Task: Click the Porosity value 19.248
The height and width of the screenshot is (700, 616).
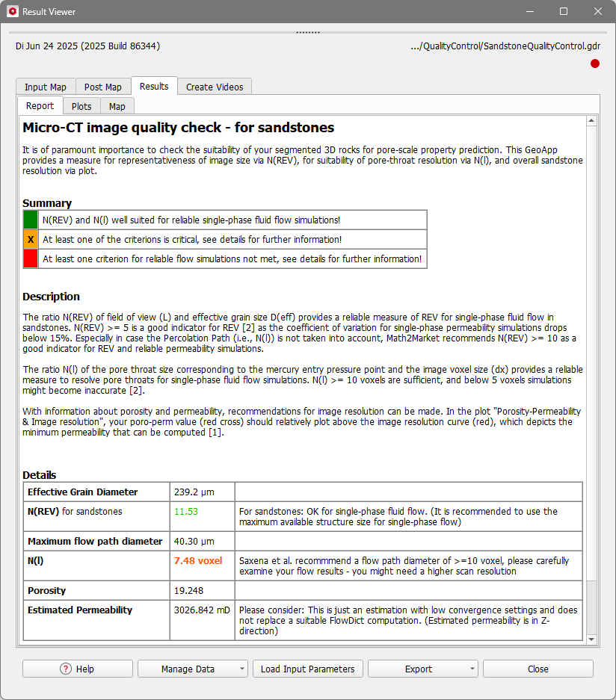Action: (x=188, y=591)
